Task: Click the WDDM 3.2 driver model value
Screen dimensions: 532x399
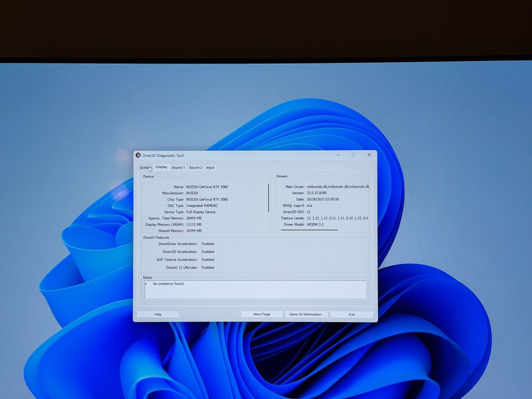Action: click(315, 225)
